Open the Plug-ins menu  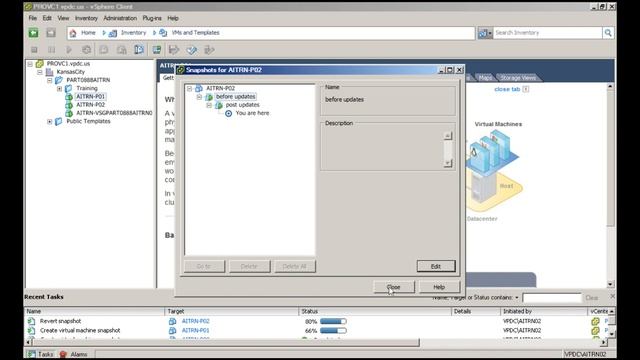152,18
